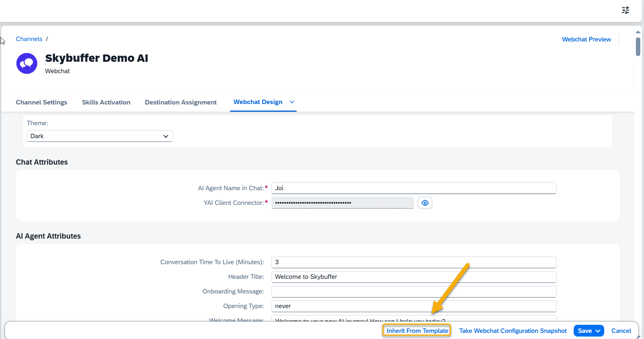Click the Opening Type field showing never
Viewport: 644px width, 339px height.
(414, 306)
